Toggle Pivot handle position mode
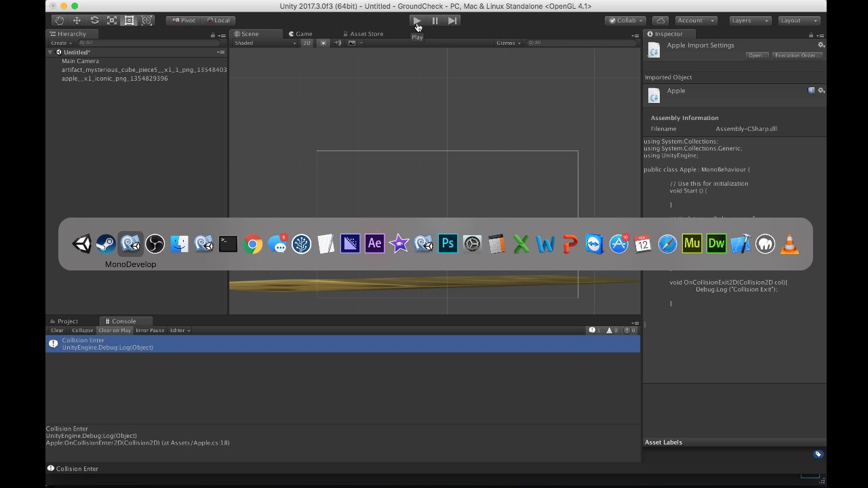The height and width of the screenshot is (488, 868). click(x=183, y=20)
